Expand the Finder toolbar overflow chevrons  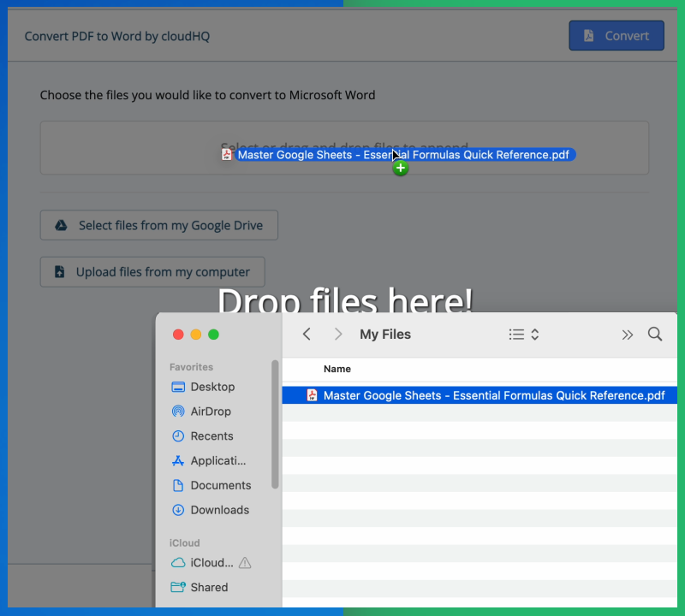pyautogui.click(x=628, y=335)
